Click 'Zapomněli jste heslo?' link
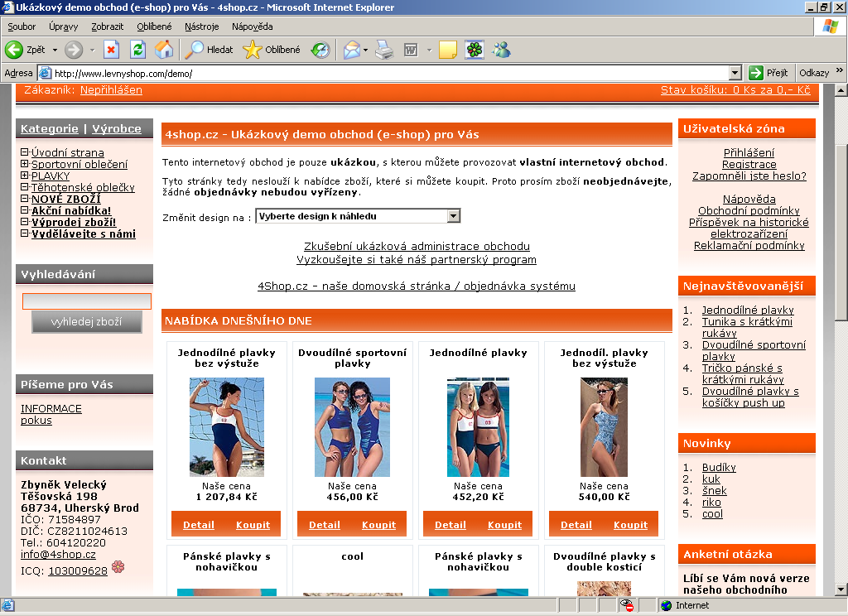Screen dimensions: 848x616 point(749,176)
